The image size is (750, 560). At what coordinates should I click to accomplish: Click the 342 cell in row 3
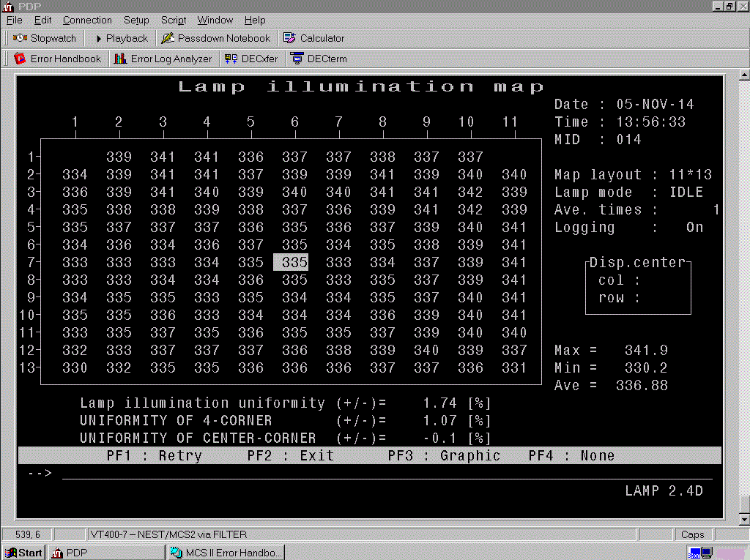click(x=470, y=193)
